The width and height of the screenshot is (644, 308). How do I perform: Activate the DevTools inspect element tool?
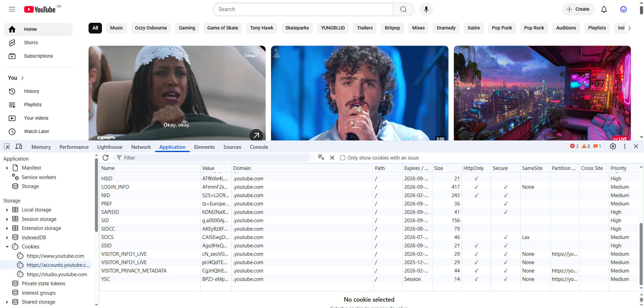[7, 146]
